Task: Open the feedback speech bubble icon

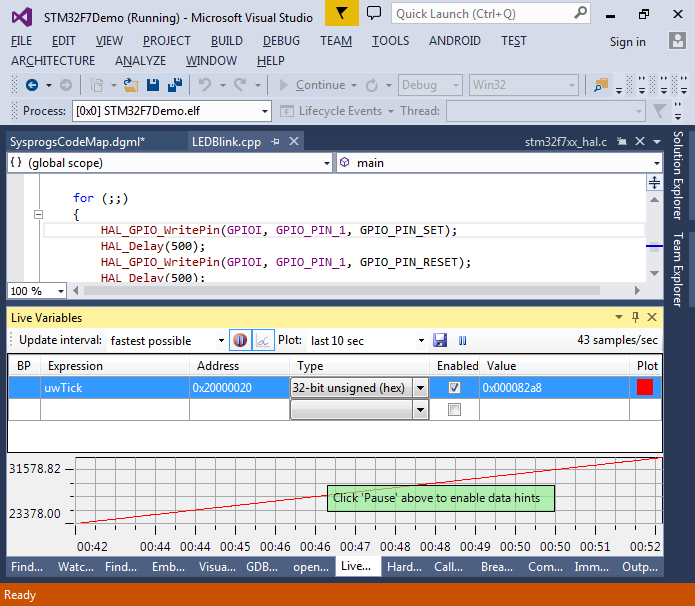Action: pyautogui.click(x=374, y=13)
